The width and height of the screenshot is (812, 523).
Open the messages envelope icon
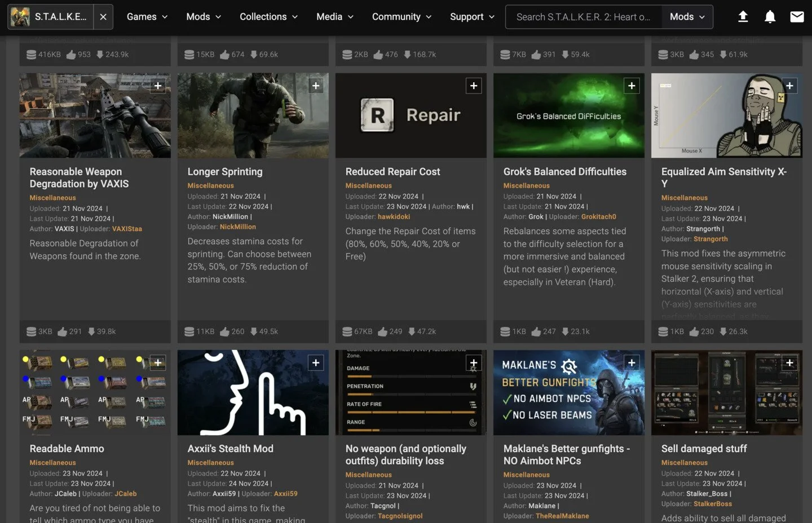point(797,17)
